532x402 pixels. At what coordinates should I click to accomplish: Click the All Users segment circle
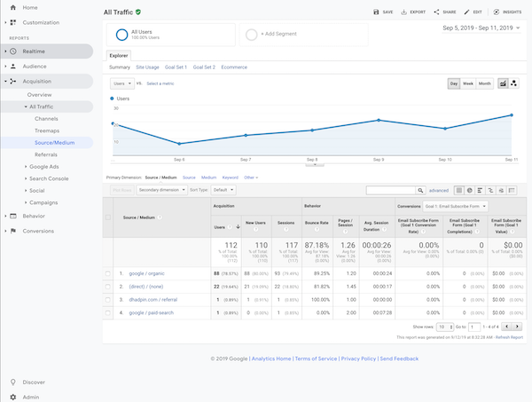tap(121, 35)
